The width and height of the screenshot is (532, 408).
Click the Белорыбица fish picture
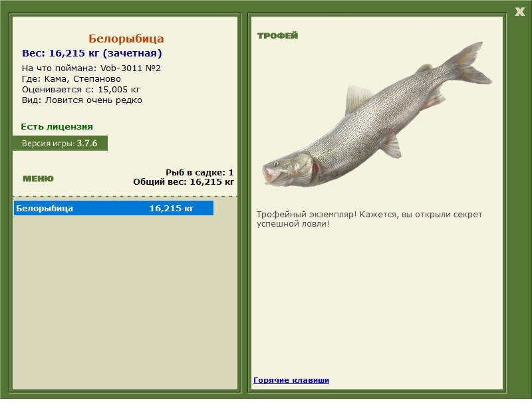click(377, 115)
